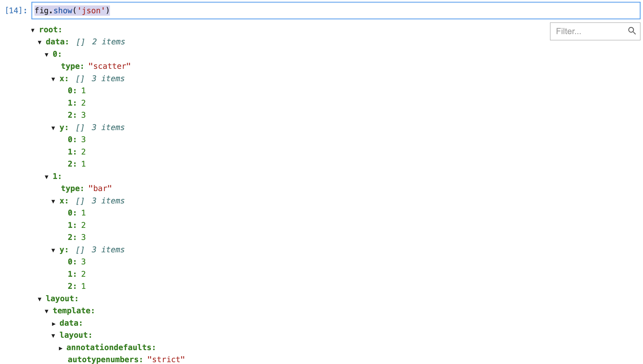Collapse the x array under the scatter trace
This screenshot has width=643, height=364.
(x=53, y=79)
